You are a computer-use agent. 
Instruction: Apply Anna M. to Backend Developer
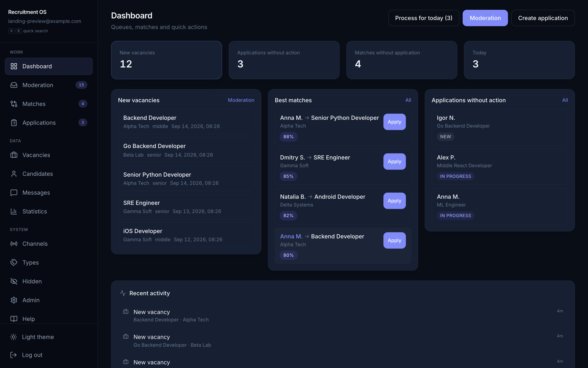pyautogui.click(x=394, y=240)
